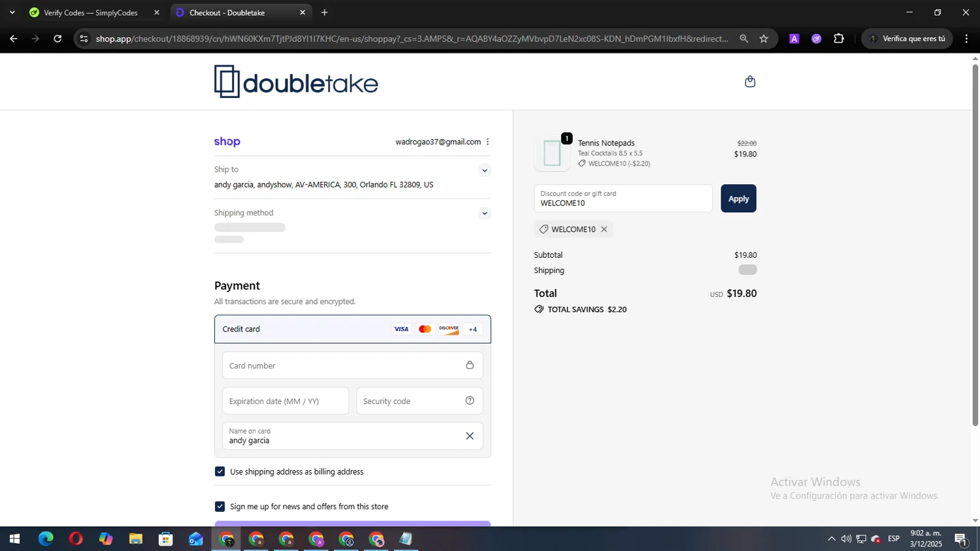Click the ESP language indicator
This screenshot has width=980, height=551.
[x=894, y=539]
